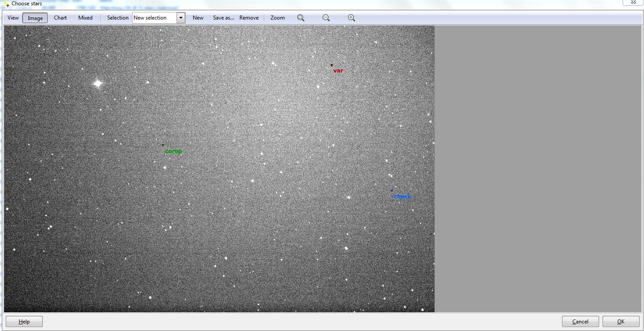
Task: Select the green comp star marker
Action: (163, 145)
